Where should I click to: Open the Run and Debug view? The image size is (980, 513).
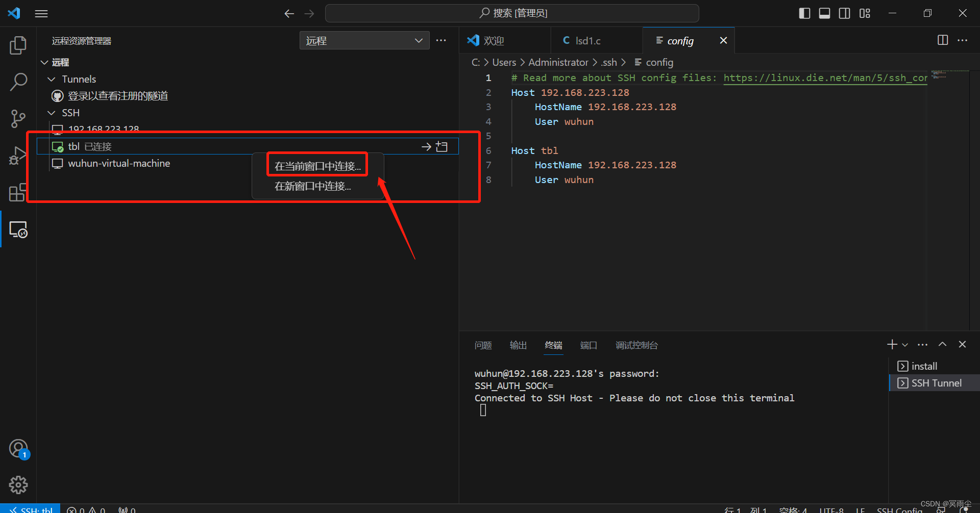18,155
